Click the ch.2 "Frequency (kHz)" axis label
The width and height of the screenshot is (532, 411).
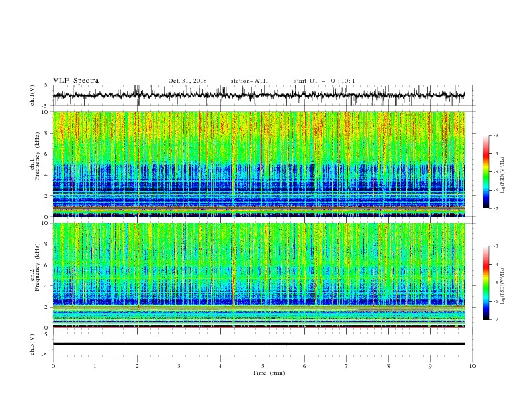click(x=37, y=267)
